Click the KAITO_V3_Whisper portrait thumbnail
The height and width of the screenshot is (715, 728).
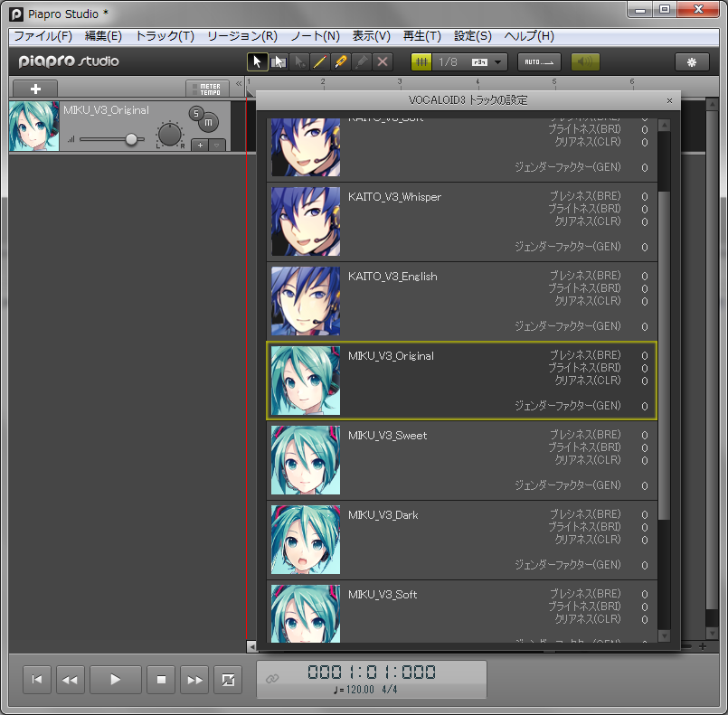pyautogui.click(x=306, y=221)
